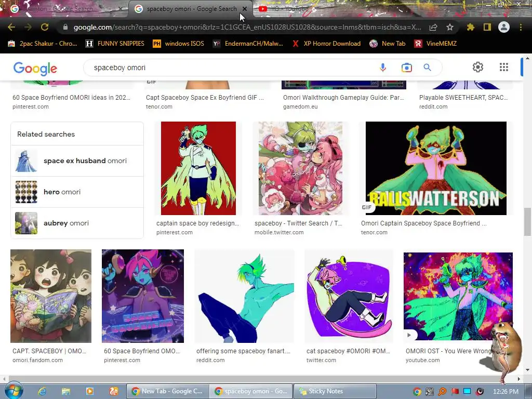Switch to New Tab - Google Chrome window

point(168,391)
